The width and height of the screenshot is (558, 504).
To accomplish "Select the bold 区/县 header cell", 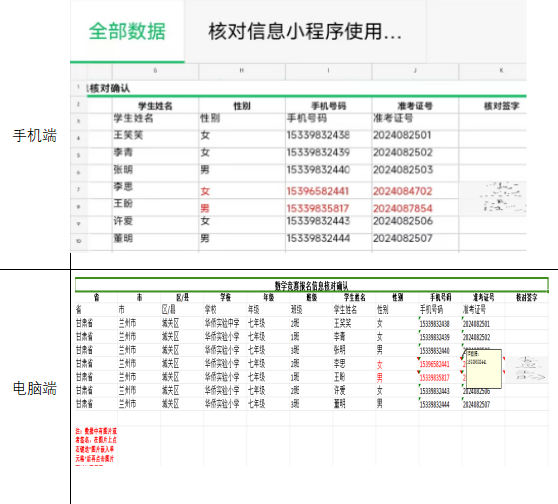I will point(182,297).
